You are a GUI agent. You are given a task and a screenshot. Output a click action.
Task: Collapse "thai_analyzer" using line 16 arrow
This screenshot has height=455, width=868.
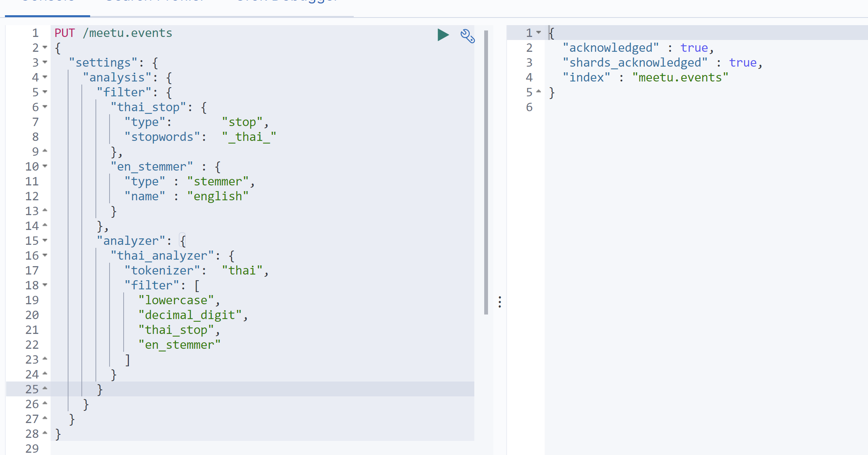45,255
